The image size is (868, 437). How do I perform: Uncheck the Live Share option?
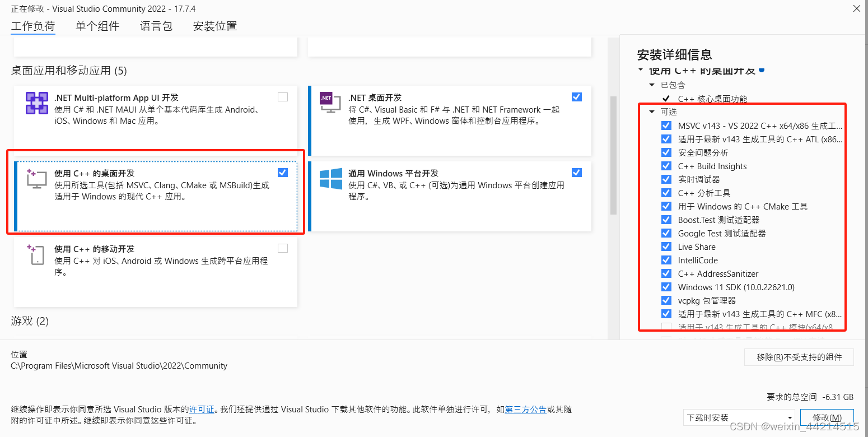666,247
